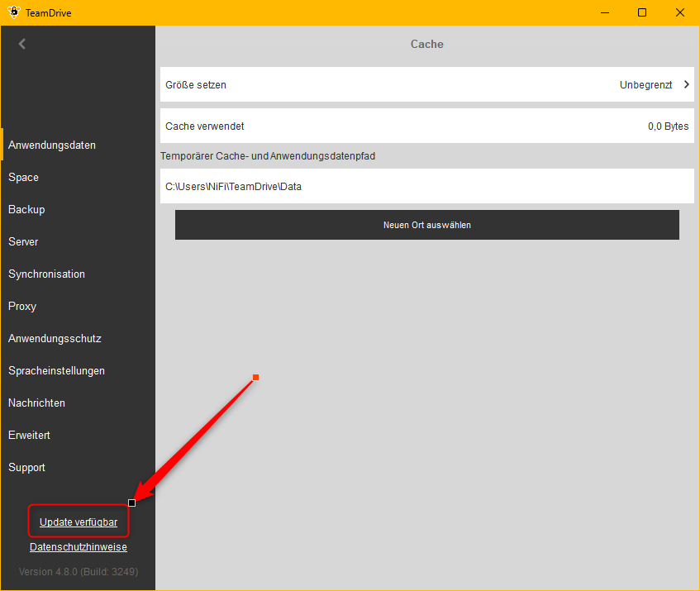Image resolution: width=700 pixels, height=591 pixels.
Task: Click Neuen Ort auswählen button
Action: pos(427,225)
